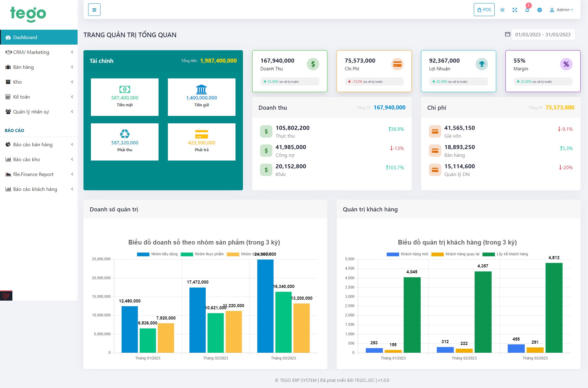Click the Lợi Nhuận trophy icon
The width and height of the screenshot is (588, 388).
point(482,64)
